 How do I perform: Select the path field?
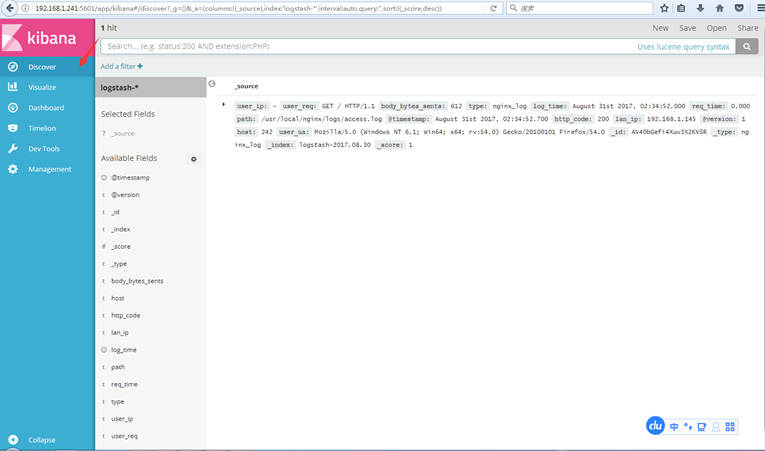(x=118, y=367)
